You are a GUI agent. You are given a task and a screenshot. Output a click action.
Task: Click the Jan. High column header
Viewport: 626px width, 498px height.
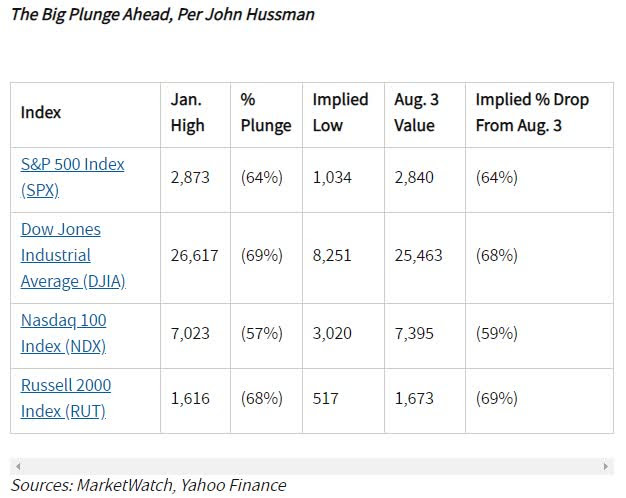click(188, 112)
